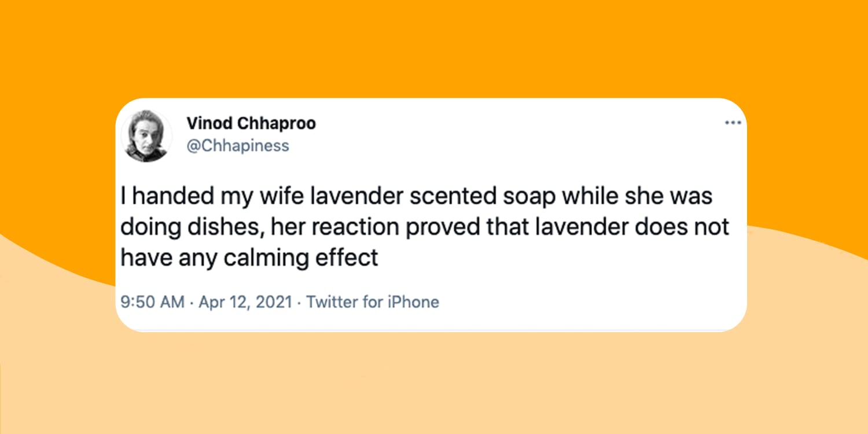Click the light peach background below the tweet
This screenshot has width=868, height=434.
point(434,382)
